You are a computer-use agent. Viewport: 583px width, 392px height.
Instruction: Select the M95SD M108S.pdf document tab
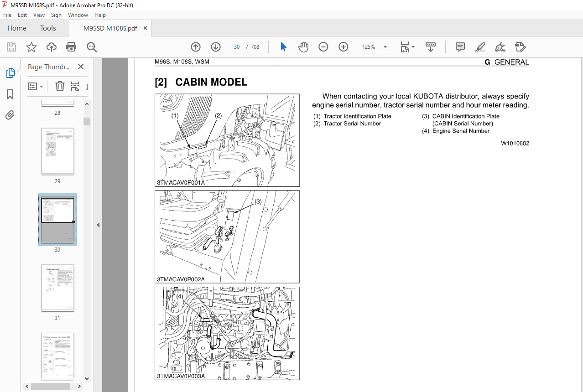110,28
